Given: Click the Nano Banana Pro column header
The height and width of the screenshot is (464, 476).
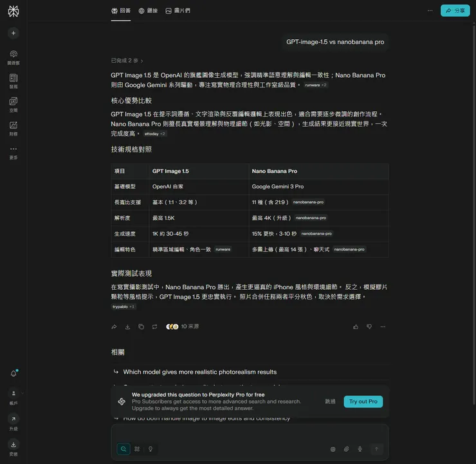Looking at the screenshot, I should [318, 172].
